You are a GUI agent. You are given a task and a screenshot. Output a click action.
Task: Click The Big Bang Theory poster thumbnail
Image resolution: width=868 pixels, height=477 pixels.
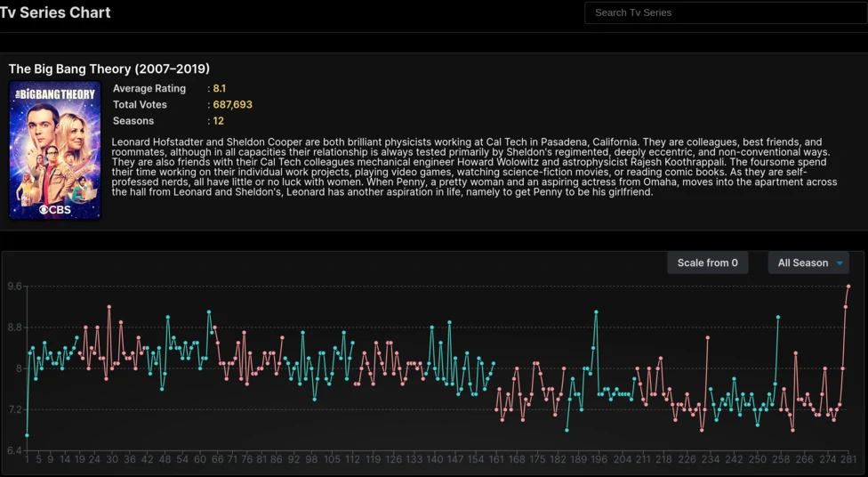55,150
